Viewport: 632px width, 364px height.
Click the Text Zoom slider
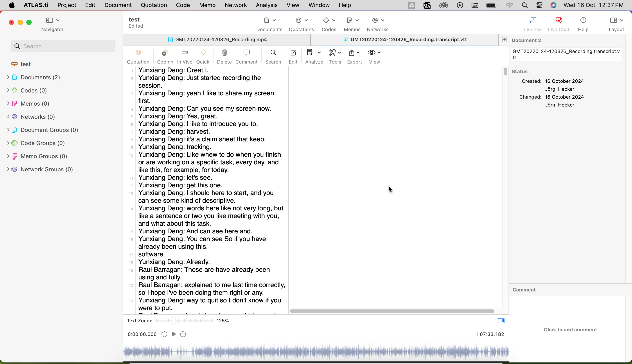184,321
